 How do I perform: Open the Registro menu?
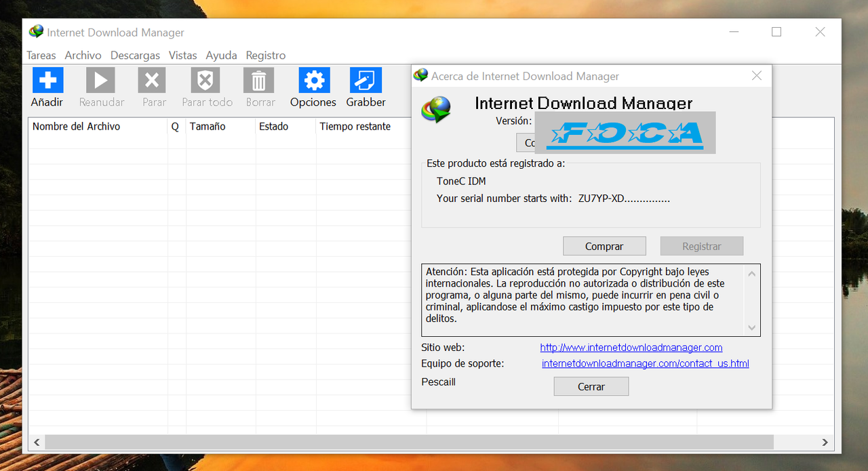pos(266,56)
